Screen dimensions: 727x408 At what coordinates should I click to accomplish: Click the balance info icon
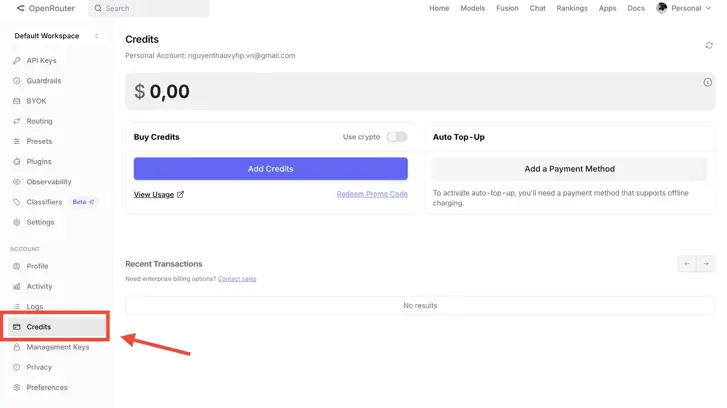(x=708, y=82)
